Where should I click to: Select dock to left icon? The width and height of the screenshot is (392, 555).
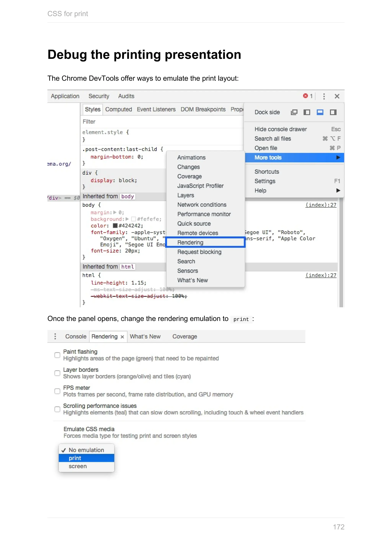point(307,112)
